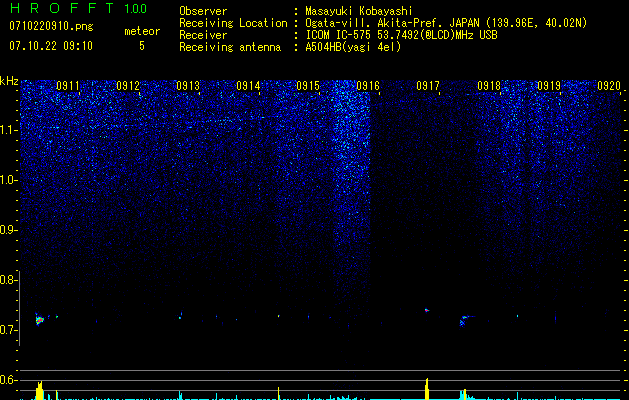Click the 0916 time marker

coord(368,86)
